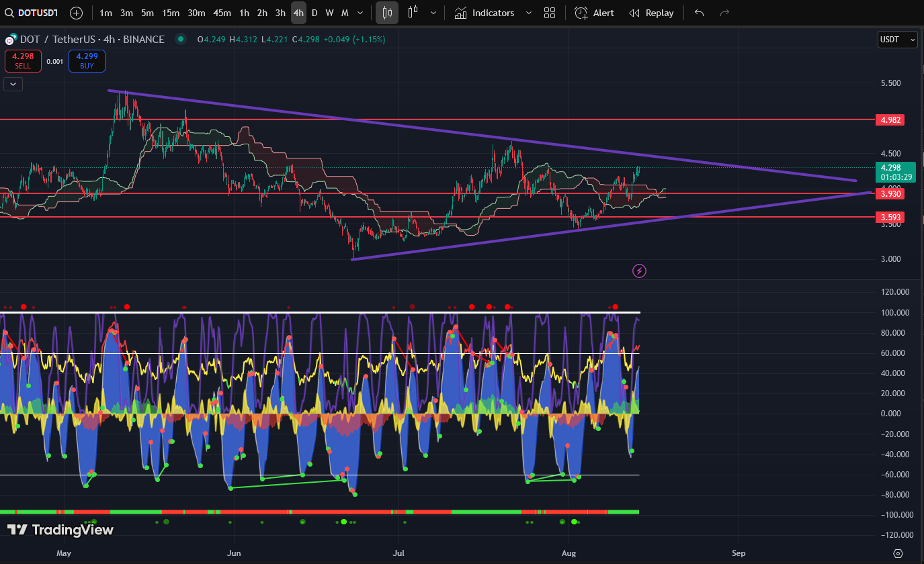Expand the collapsed indicator legend chevron

click(13, 84)
